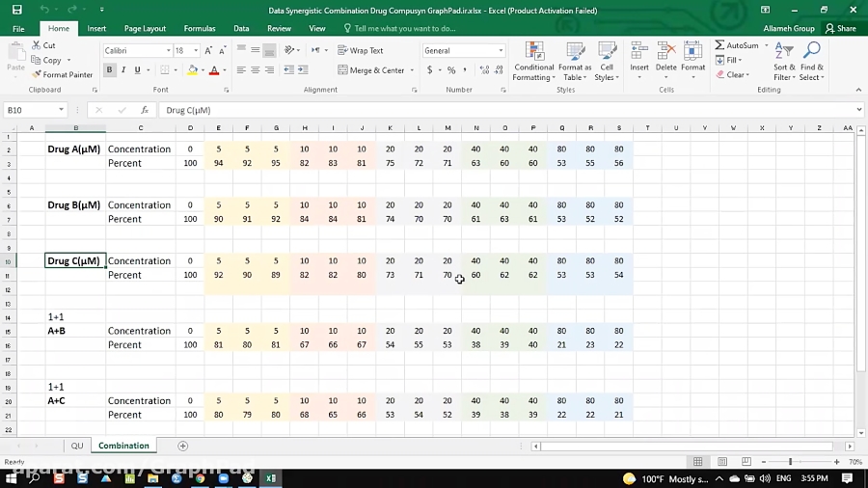868x488 pixels.
Task: Click the Save icon in quick access toolbar
Action: click(x=16, y=11)
